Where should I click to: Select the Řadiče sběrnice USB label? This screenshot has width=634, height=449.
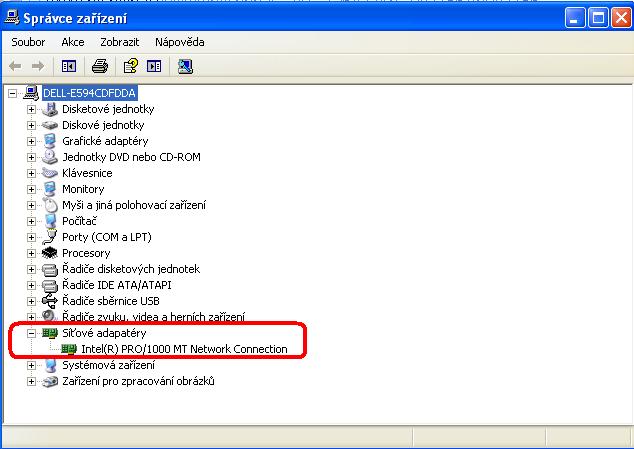111,301
